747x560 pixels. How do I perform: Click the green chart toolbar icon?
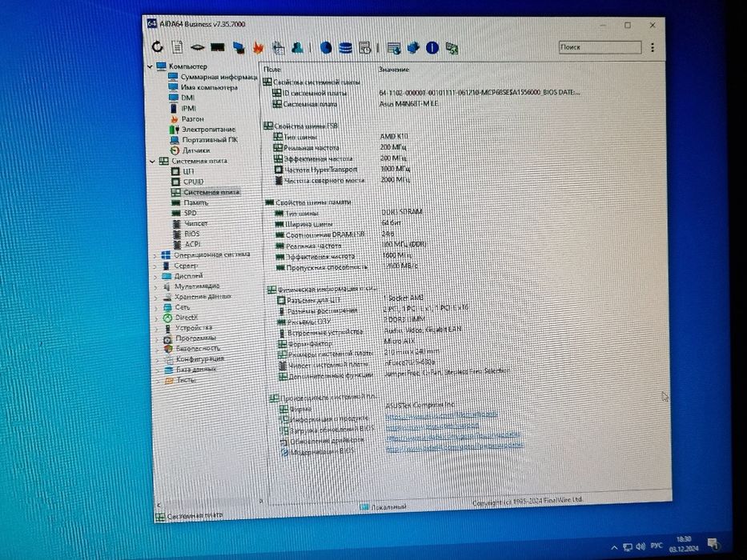pyautogui.click(x=452, y=48)
